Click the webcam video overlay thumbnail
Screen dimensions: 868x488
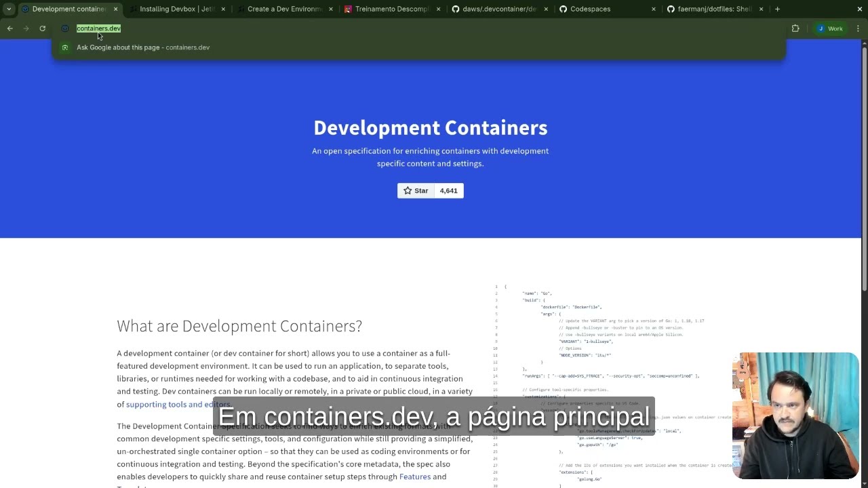point(795,415)
